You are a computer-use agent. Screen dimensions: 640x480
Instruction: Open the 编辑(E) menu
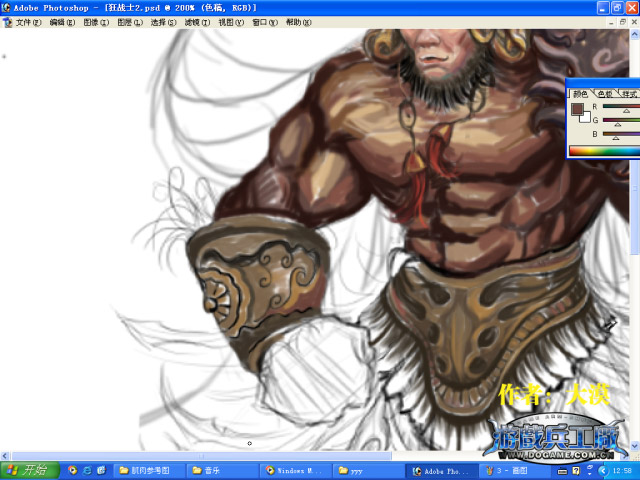click(62, 22)
